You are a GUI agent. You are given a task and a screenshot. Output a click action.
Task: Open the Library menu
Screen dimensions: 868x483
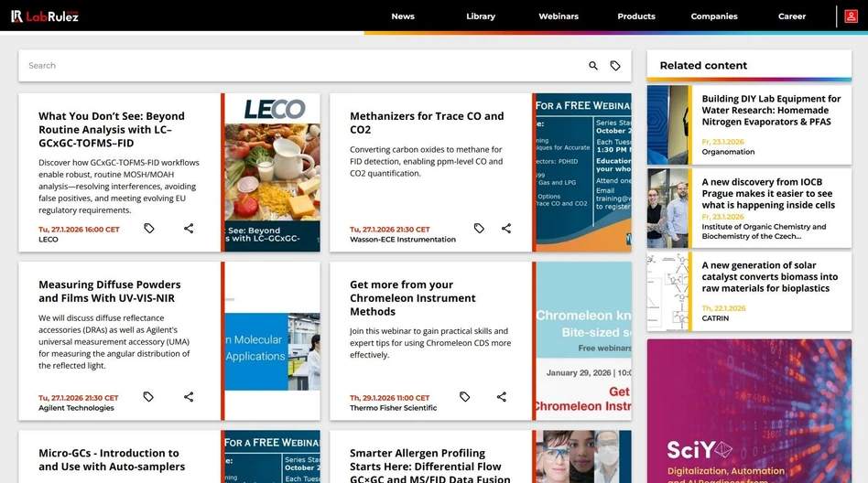pos(481,16)
